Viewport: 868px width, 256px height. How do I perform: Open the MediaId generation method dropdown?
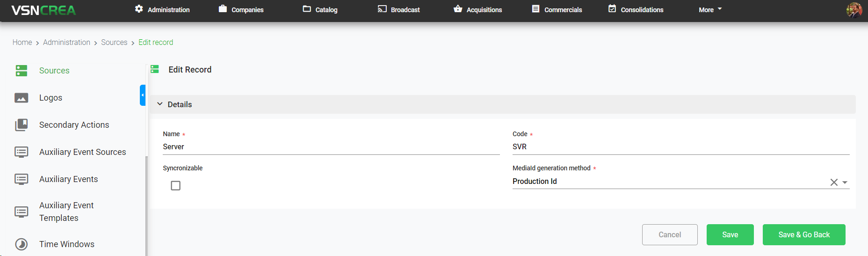(x=845, y=182)
